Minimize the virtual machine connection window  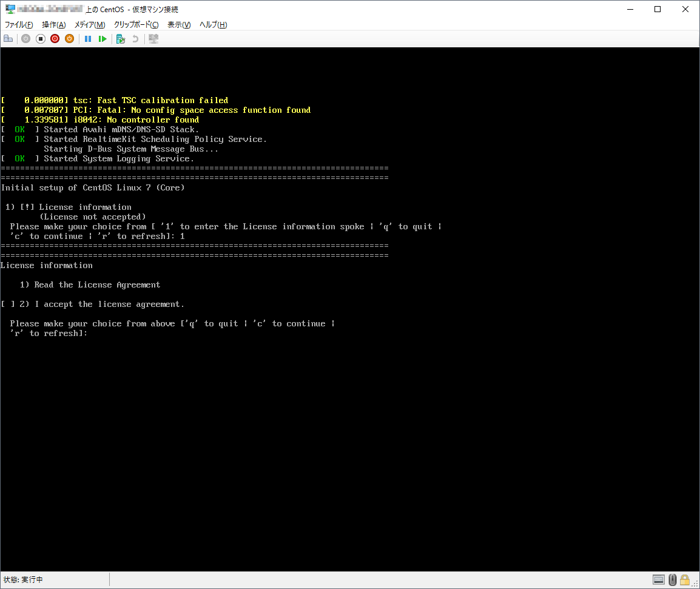pos(630,9)
